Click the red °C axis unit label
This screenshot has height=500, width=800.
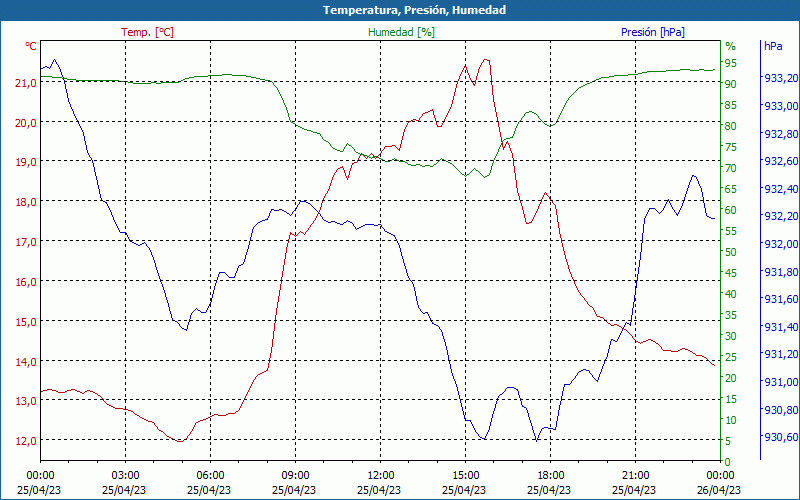point(31,46)
